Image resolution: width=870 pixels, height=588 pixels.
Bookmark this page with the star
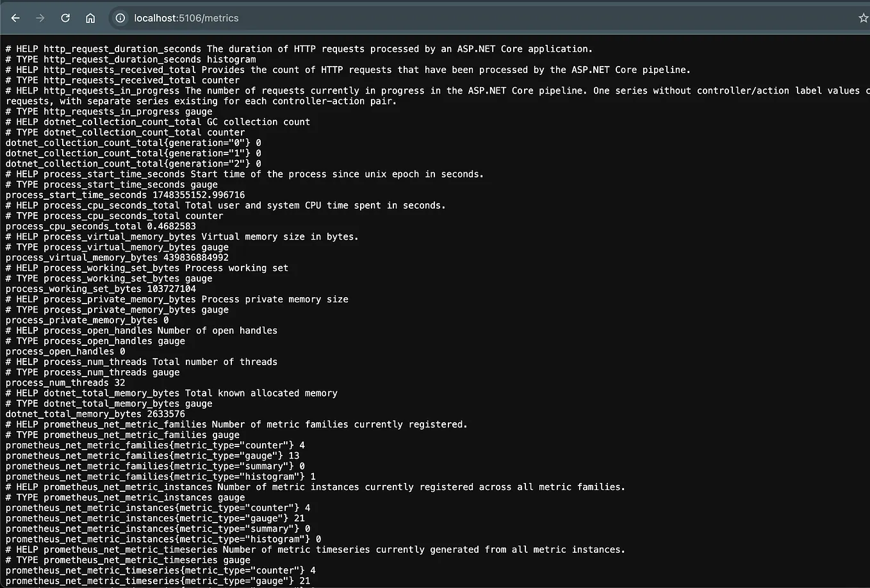click(864, 18)
